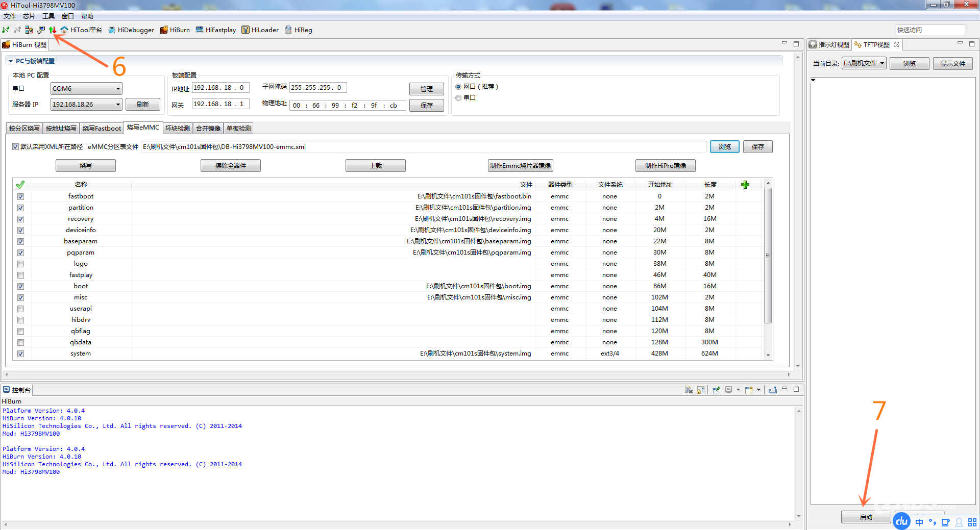Image resolution: width=980 pixels, height=530 pixels.
Task: Toggle console scroll lock icon
Action: (700, 390)
